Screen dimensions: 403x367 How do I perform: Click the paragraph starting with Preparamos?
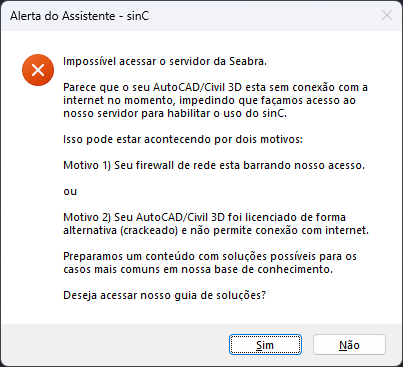(x=210, y=263)
